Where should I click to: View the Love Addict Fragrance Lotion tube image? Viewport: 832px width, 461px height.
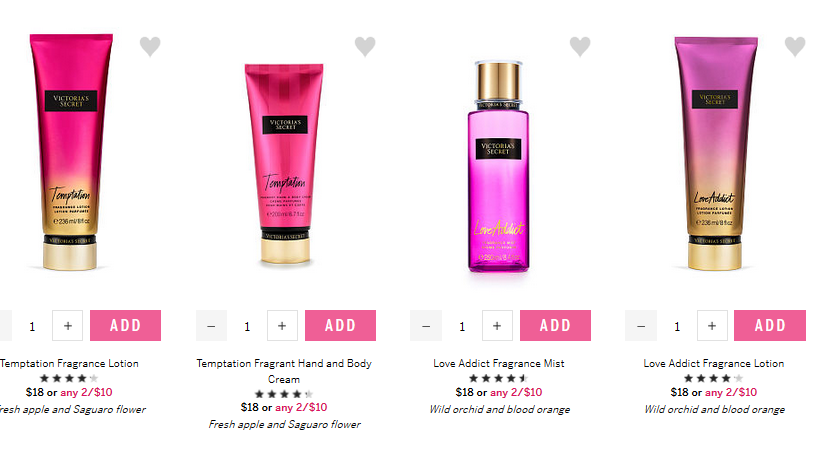coord(715,153)
